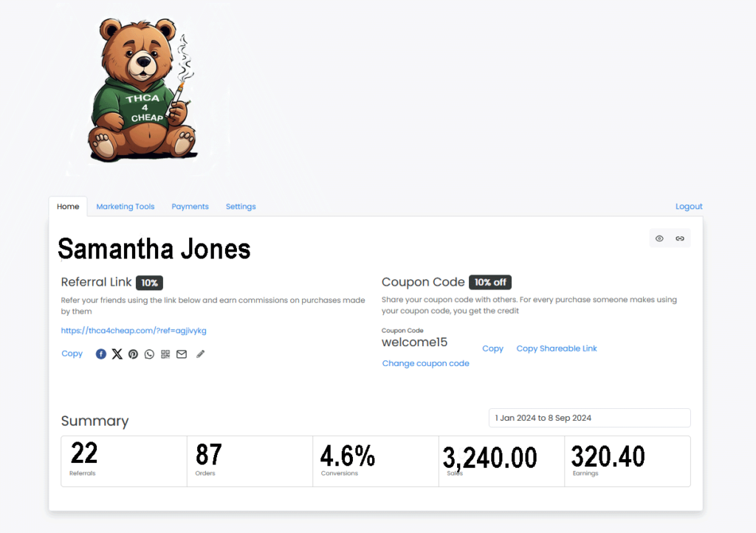Click the 3,240.00 Sales summary card
The image size is (756, 533).
tap(501, 461)
